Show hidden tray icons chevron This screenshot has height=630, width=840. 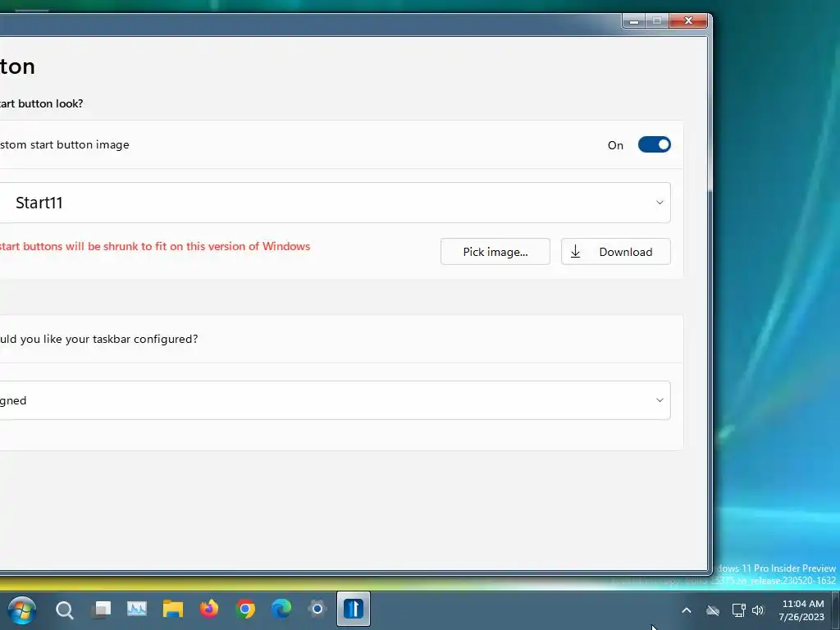(687, 610)
